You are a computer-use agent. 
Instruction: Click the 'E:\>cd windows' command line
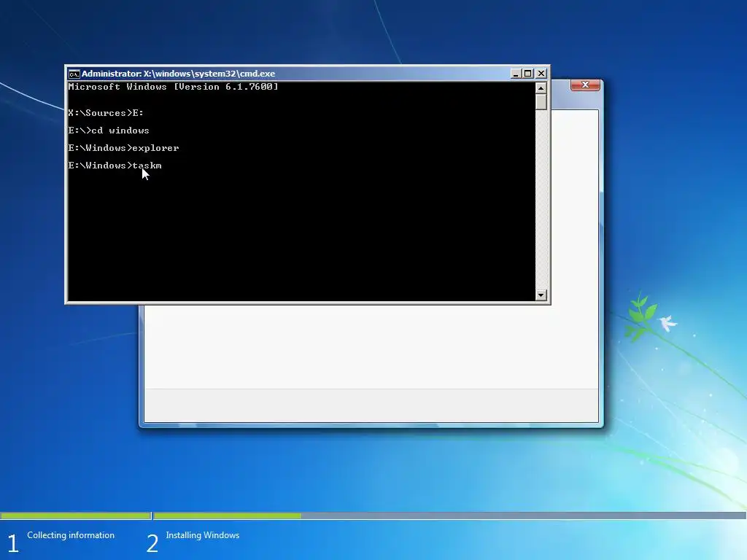[x=109, y=131]
